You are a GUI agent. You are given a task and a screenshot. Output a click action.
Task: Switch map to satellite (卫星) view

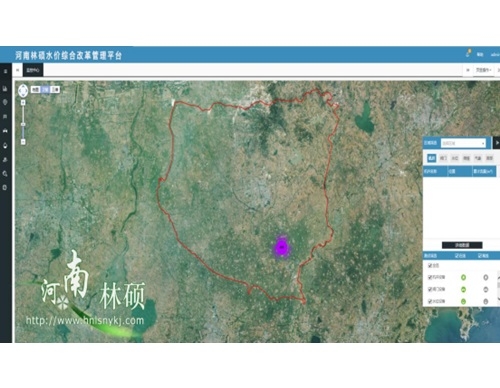[45, 89]
